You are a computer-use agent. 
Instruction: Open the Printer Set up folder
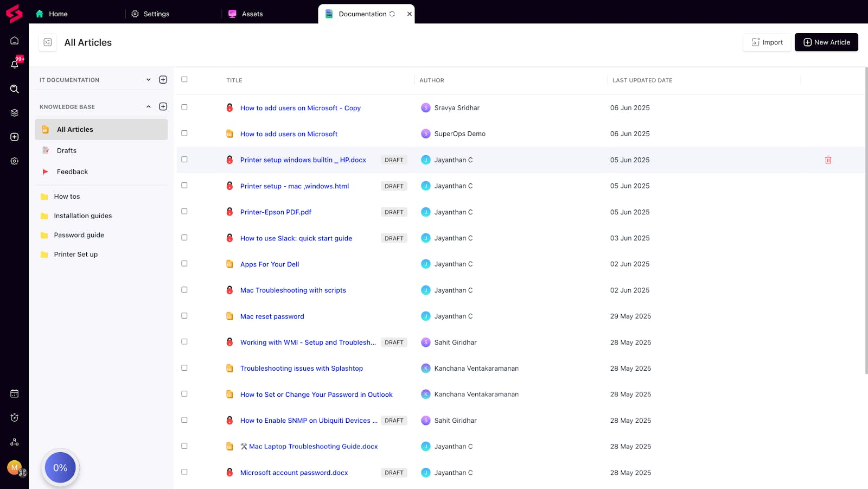76,255
